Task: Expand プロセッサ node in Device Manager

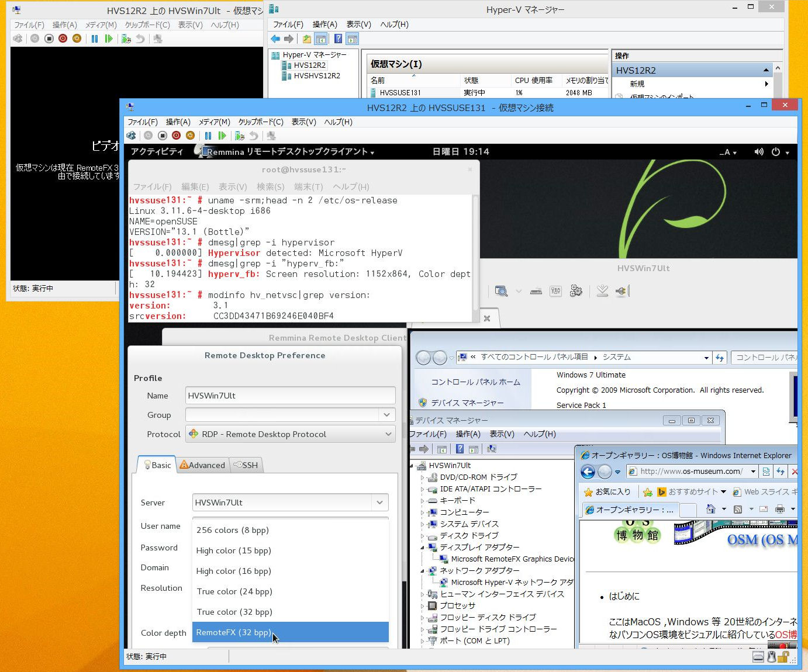Action: tap(422, 606)
